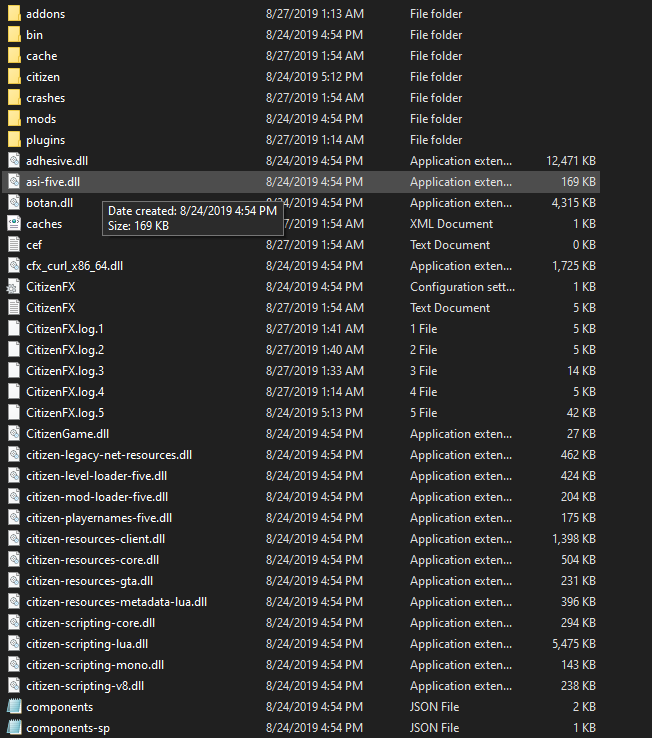Select the adhesive.dll file name
Image resolution: width=652 pixels, height=738 pixels.
[57, 161]
